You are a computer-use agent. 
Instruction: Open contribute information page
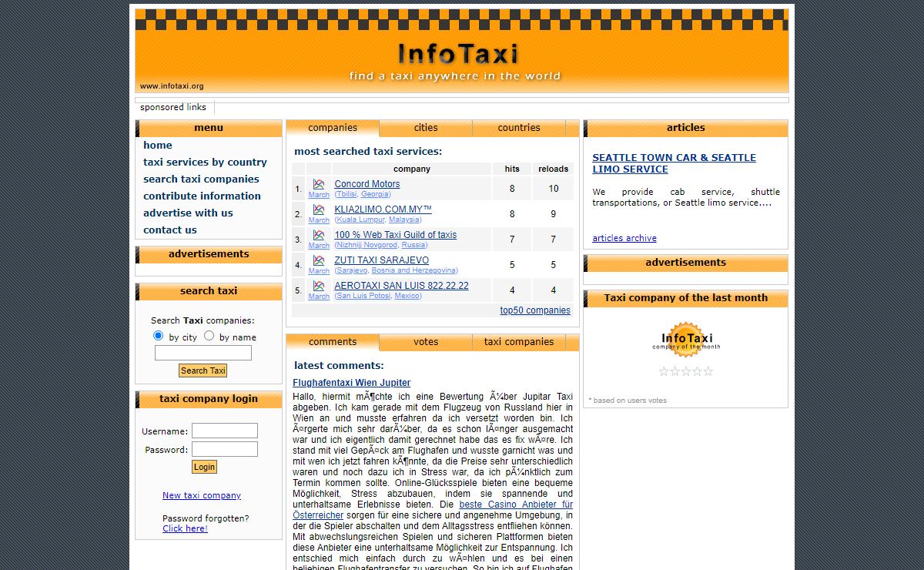tap(202, 196)
